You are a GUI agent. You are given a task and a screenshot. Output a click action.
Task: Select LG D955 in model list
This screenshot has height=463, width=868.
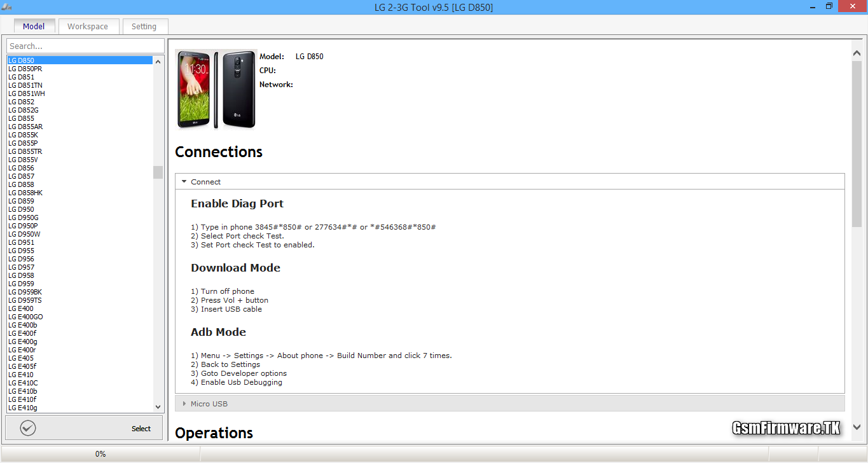tap(79, 251)
